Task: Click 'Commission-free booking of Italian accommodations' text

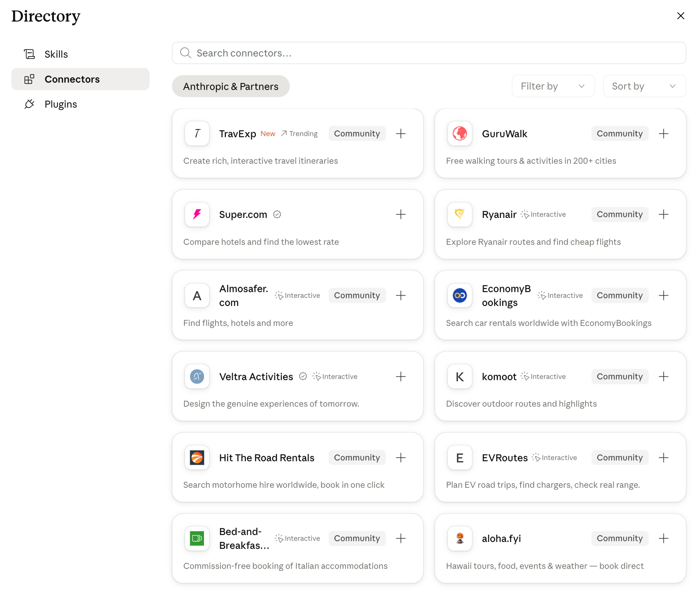Action: point(285,566)
